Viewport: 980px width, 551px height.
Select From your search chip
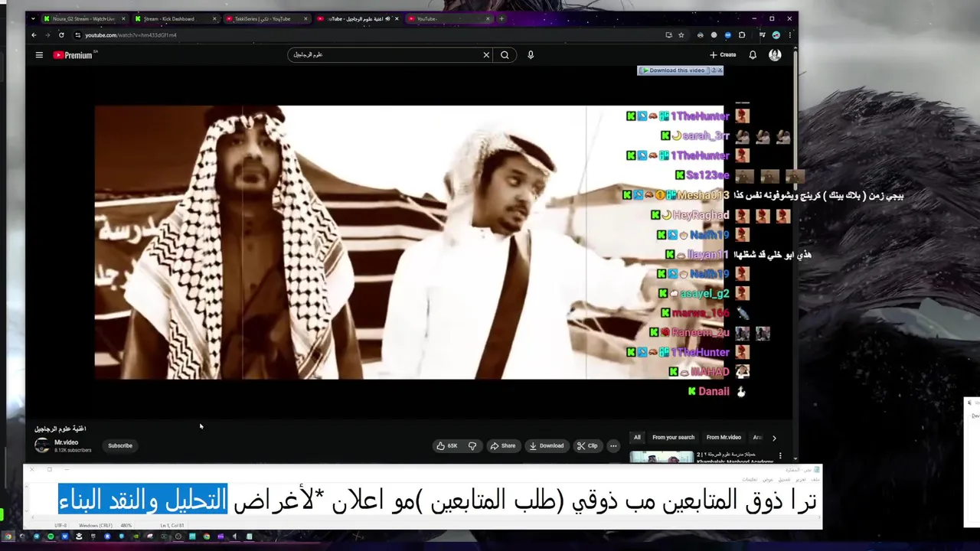point(674,438)
